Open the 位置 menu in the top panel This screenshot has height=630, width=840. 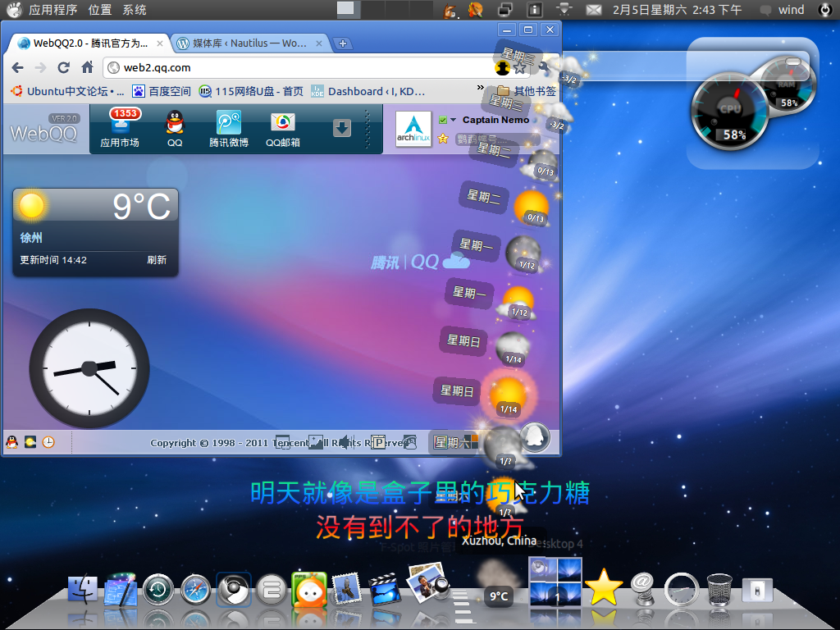coord(100,10)
